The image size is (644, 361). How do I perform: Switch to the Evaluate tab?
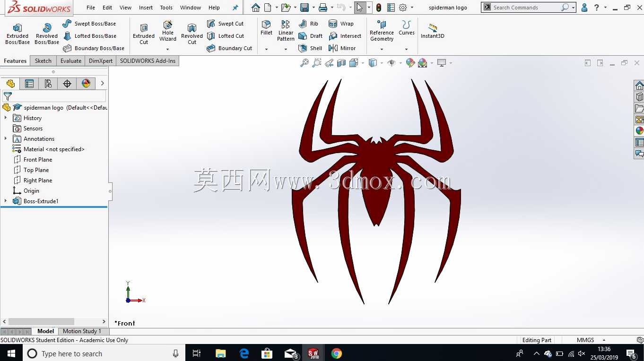pos(71,61)
